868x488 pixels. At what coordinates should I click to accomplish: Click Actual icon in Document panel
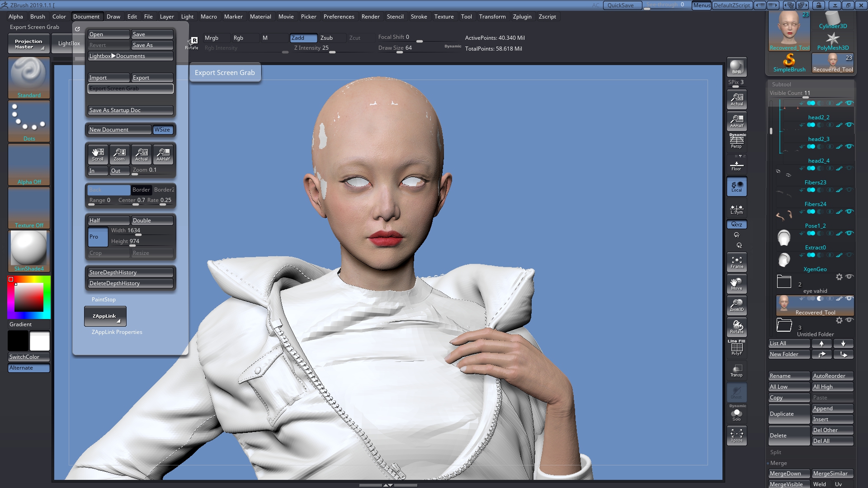142,154
